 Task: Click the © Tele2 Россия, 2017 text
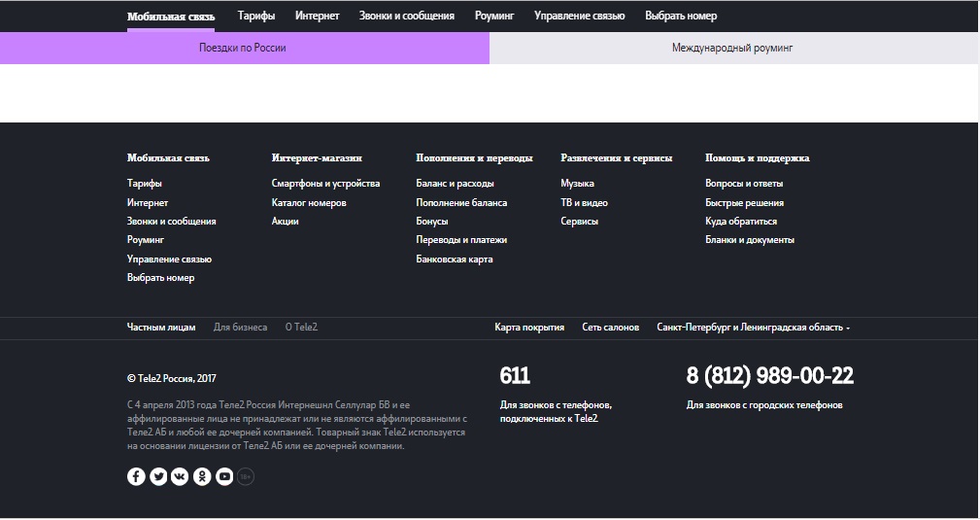click(172, 379)
